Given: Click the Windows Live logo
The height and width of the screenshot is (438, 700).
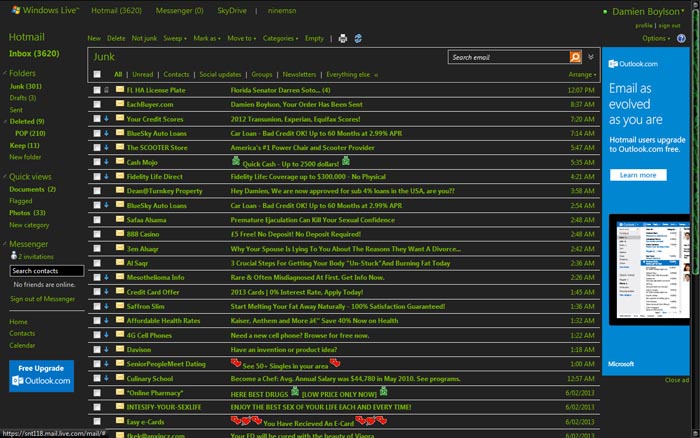Looking at the screenshot, I should coord(45,10).
